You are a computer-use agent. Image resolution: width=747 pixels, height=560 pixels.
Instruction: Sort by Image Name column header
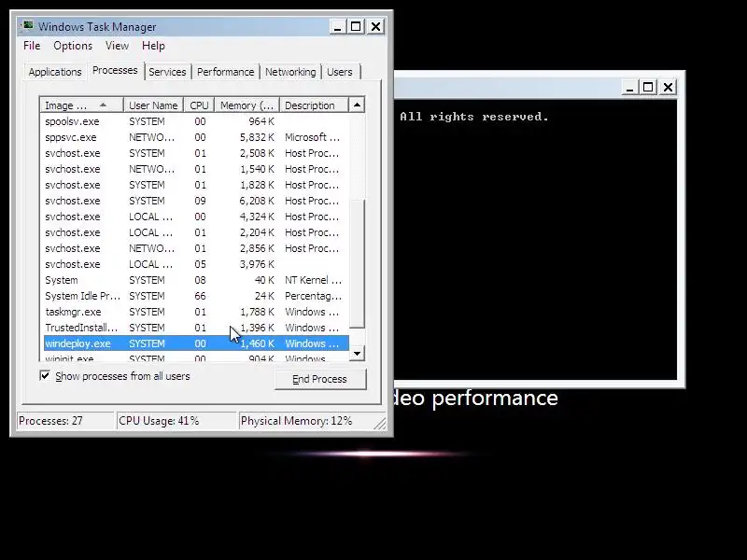point(82,105)
